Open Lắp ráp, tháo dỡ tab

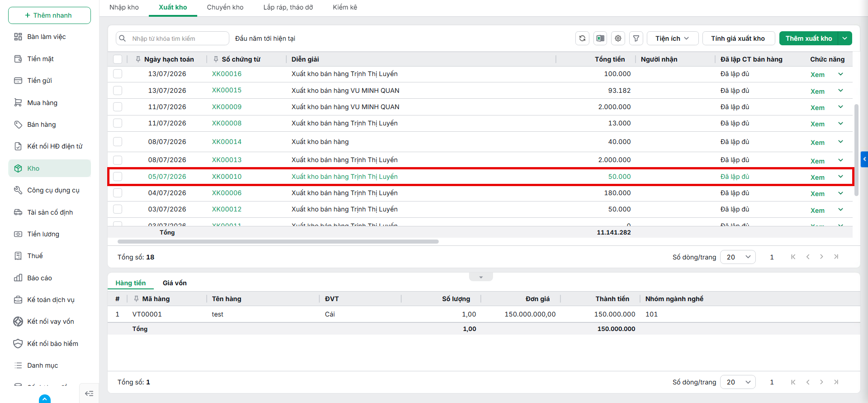(x=288, y=7)
